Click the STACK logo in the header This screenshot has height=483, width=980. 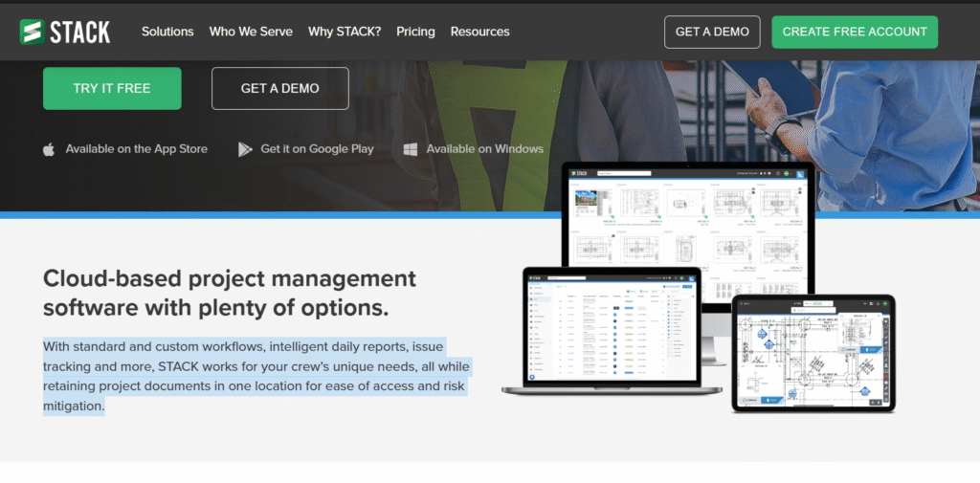(65, 32)
